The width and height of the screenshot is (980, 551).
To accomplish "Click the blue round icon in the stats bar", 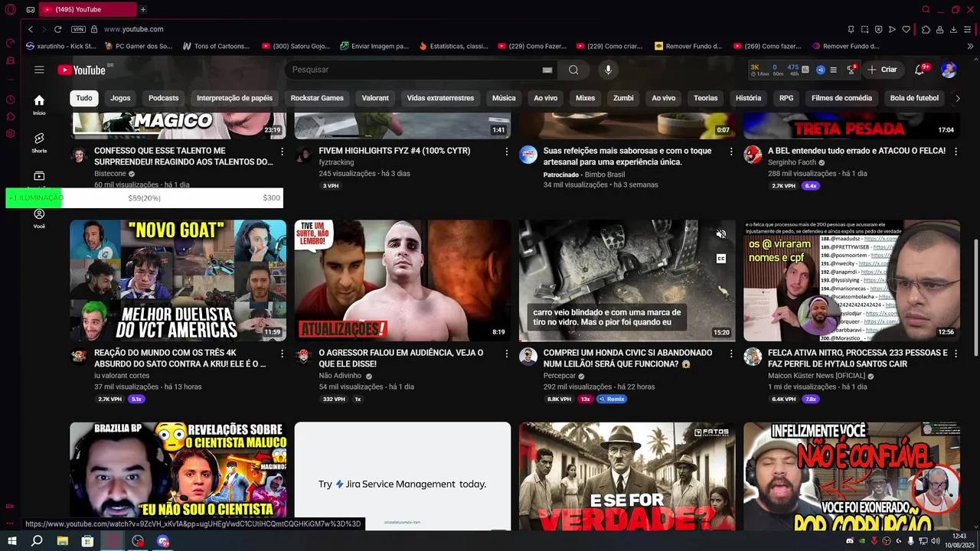I will pos(820,70).
